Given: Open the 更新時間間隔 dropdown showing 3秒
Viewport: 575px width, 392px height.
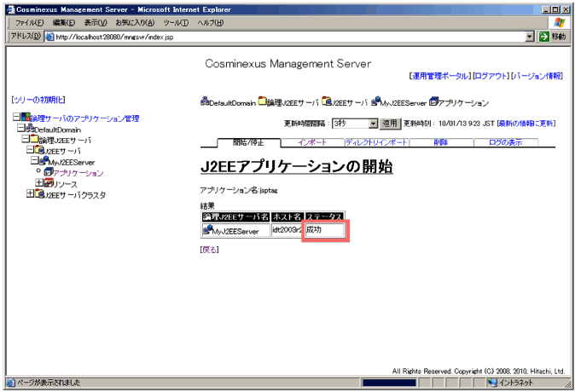Looking at the screenshot, I should [373, 124].
